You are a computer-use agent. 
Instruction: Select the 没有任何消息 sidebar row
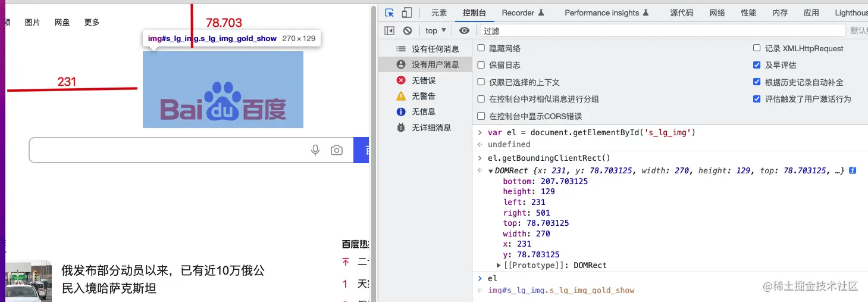pyautogui.click(x=425, y=49)
